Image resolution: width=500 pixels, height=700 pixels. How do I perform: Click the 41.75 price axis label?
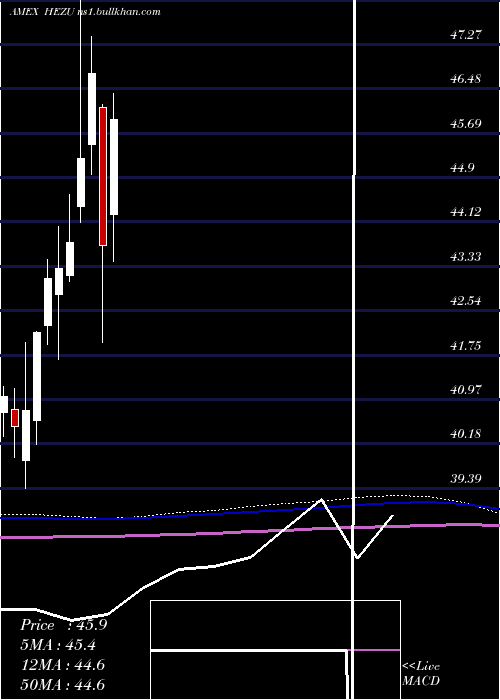coord(466,346)
